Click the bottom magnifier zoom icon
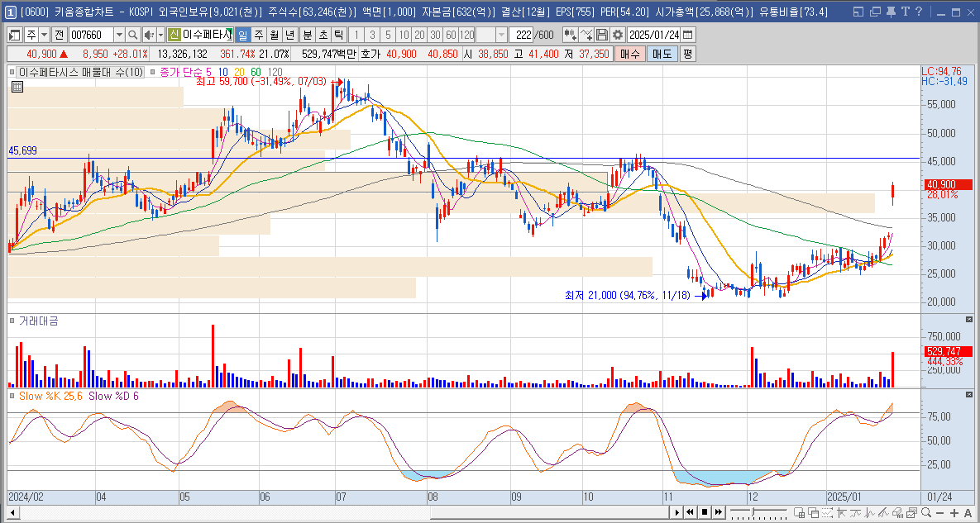The width and height of the screenshot is (980, 523). click(926, 513)
